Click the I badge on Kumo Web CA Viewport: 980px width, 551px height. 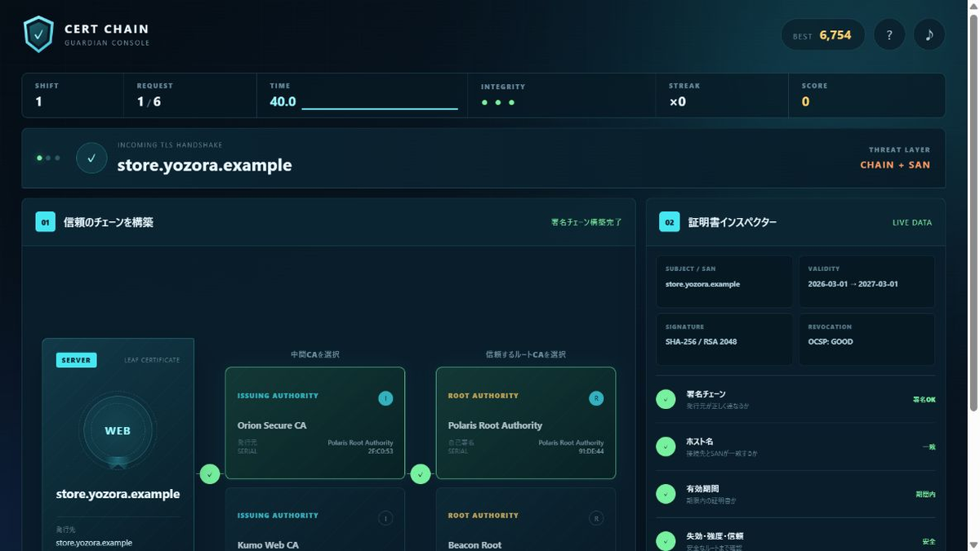click(x=385, y=518)
